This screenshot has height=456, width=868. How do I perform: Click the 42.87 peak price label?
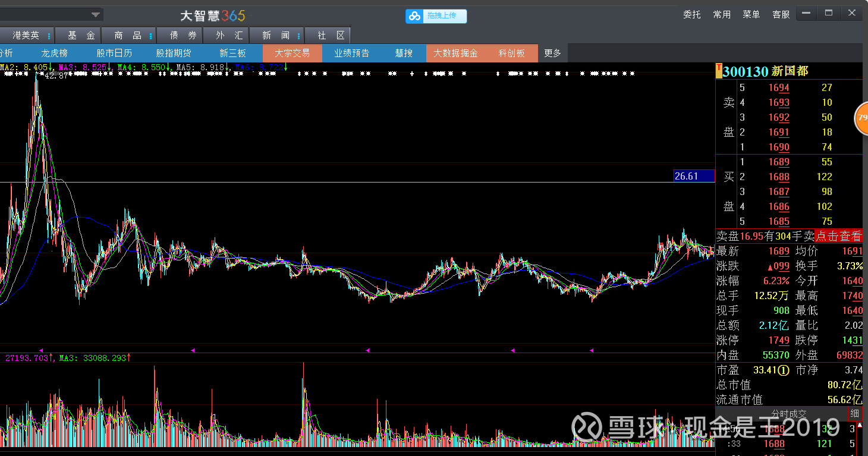tap(55, 76)
